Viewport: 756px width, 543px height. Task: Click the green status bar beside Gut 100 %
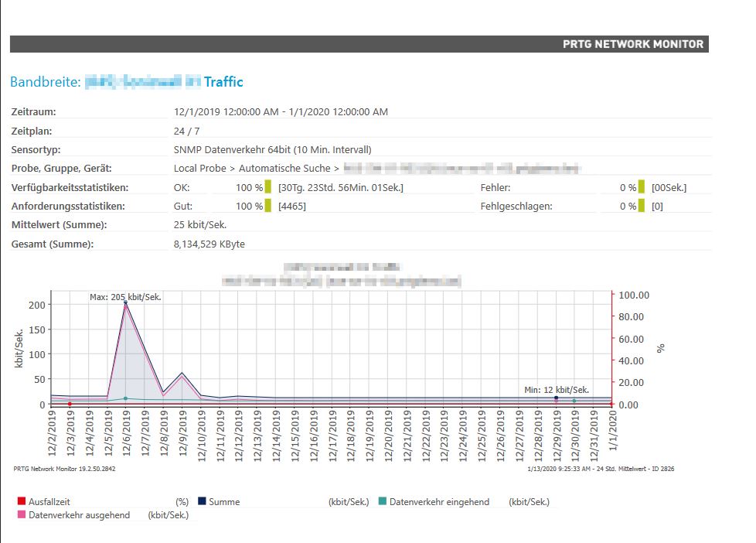pyautogui.click(x=268, y=206)
